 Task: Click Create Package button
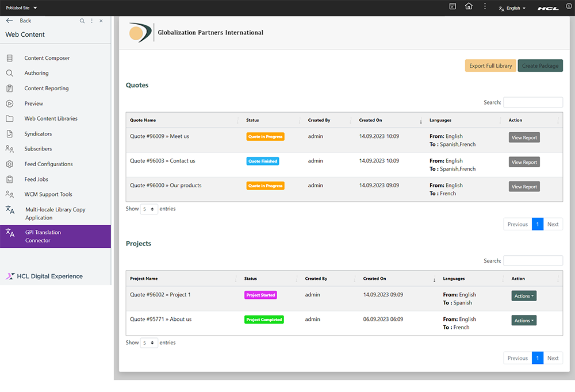[x=540, y=66]
